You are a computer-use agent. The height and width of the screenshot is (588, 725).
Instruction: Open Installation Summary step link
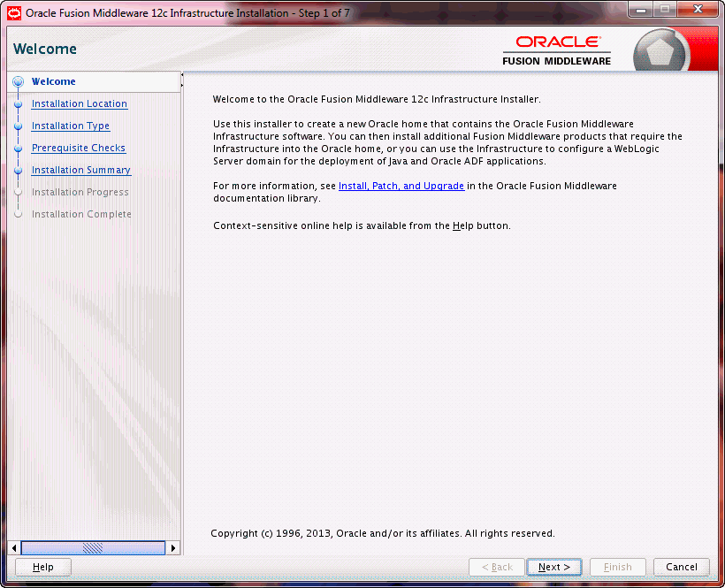pos(81,170)
